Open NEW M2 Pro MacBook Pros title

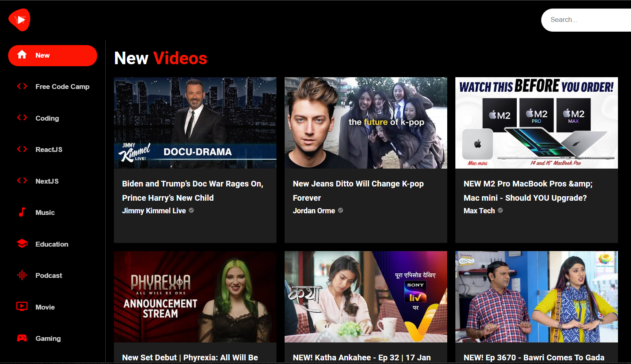click(x=528, y=191)
